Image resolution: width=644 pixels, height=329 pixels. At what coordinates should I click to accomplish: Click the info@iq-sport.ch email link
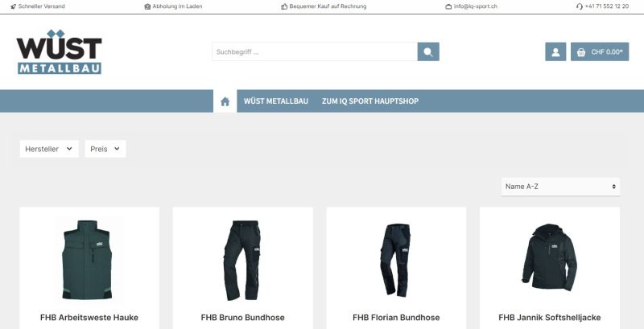[x=472, y=6]
